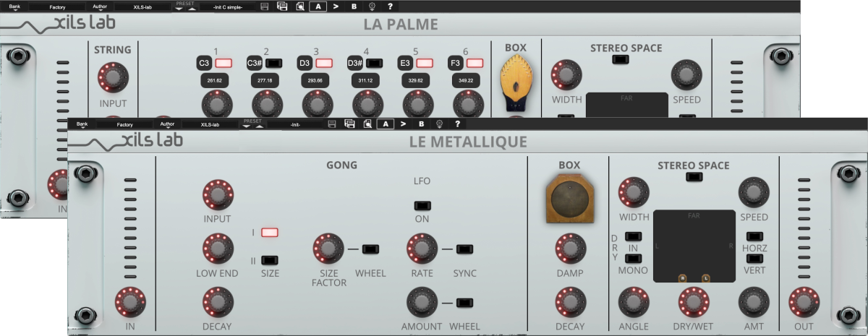Next preset arrow in Le Metallique
Screen dimensions: 868x336
[x=260, y=126]
